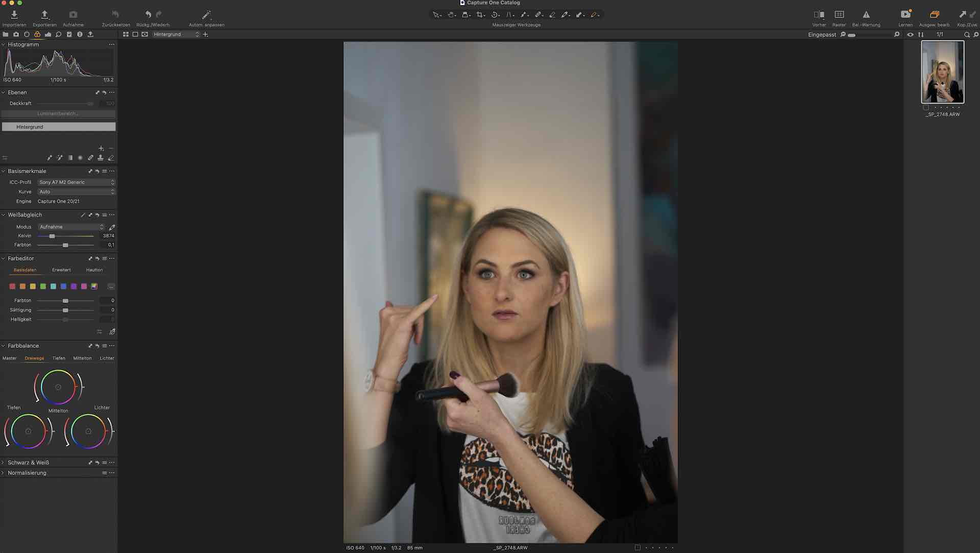Switch to Farbbalance Master tab

point(9,358)
